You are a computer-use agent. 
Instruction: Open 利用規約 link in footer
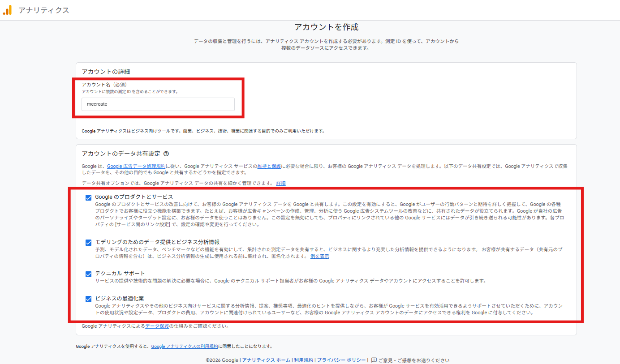[304, 360]
